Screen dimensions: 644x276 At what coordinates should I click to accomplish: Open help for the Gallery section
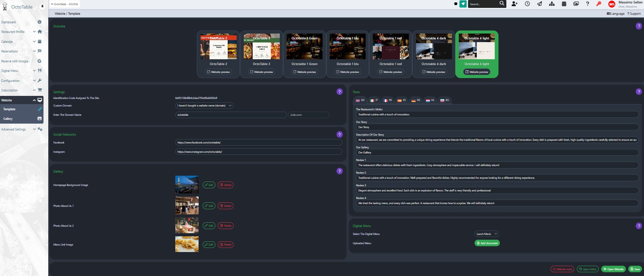pyautogui.click(x=340, y=171)
